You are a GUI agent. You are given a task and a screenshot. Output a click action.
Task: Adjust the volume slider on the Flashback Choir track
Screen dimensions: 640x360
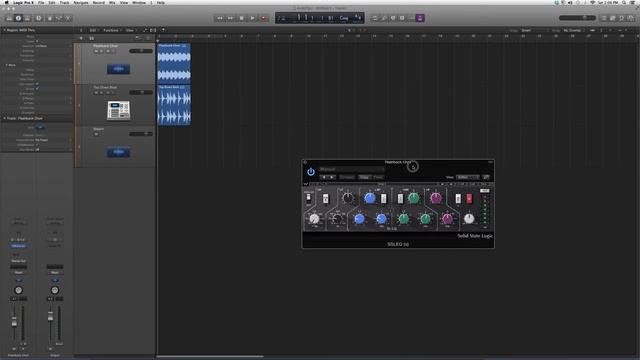141,51
